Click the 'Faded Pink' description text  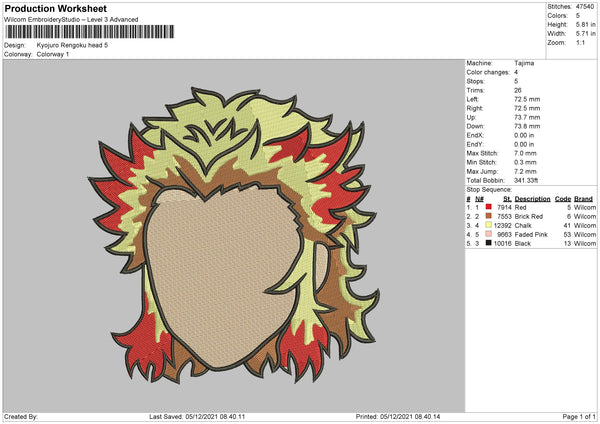531,235
